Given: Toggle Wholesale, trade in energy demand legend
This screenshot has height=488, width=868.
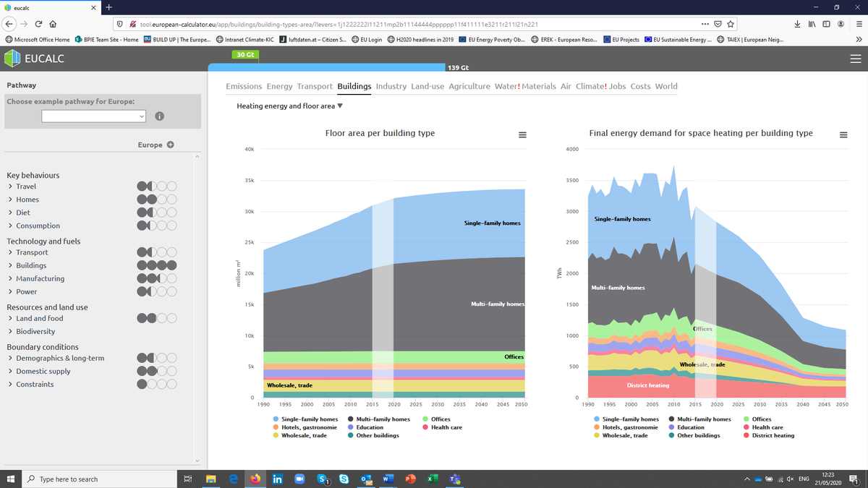Looking at the screenshot, I should pos(621,435).
